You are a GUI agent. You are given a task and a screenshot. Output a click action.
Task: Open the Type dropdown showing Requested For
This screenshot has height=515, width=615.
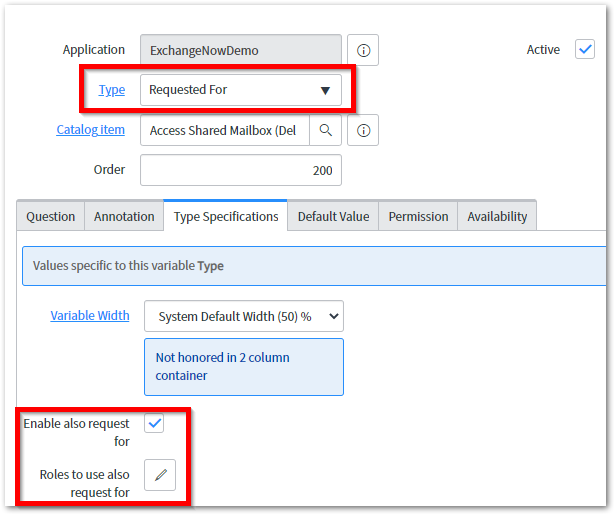[240, 90]
